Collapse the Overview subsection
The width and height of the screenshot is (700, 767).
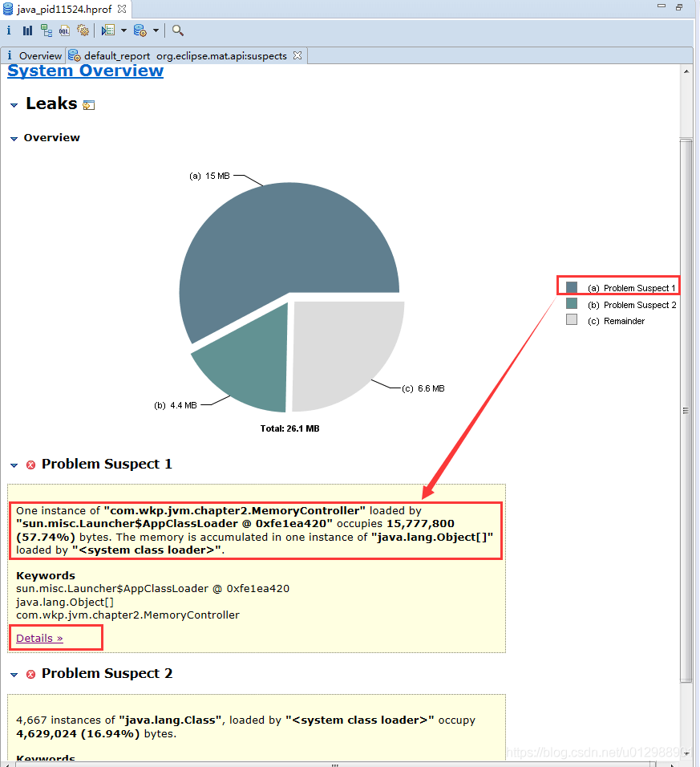pyautogui.click(x=14, y=139)
